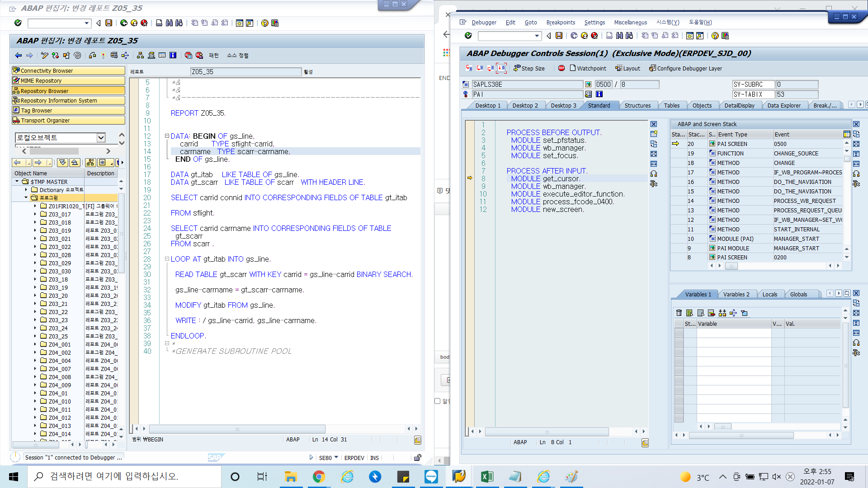Switch to the Tables tab
Image resolution: width=868 pixels, height=488 pixels.
point(671,105)
